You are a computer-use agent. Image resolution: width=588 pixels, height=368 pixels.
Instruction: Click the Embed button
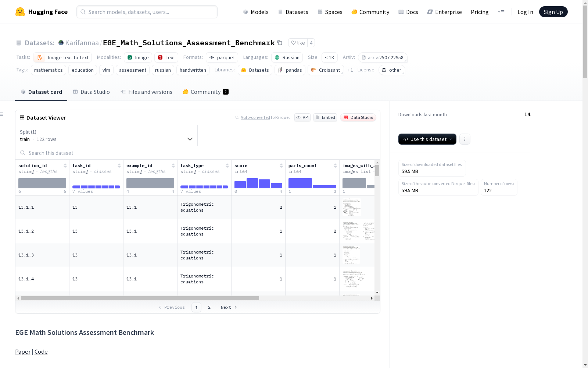point(325,117)
